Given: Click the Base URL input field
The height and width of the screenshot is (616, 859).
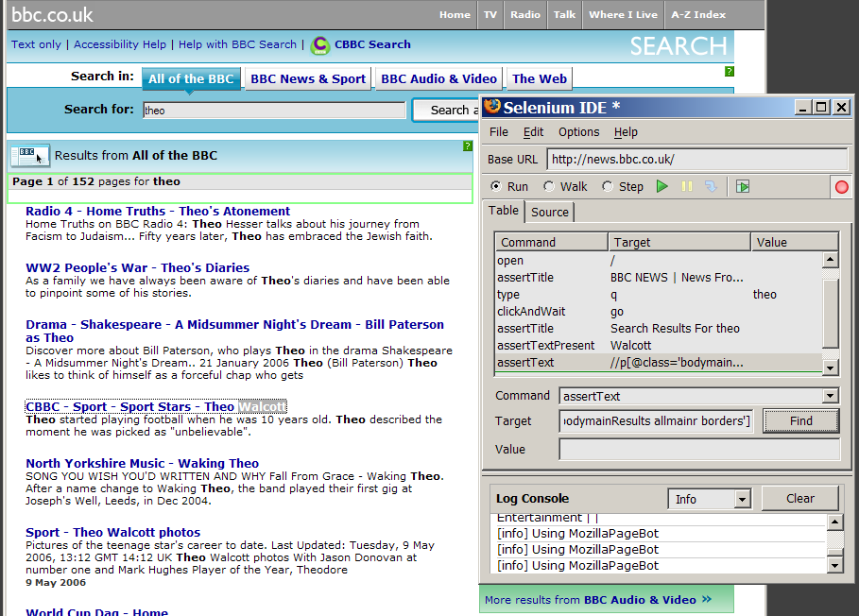Looking at the screenshot, I should [697, 160].
